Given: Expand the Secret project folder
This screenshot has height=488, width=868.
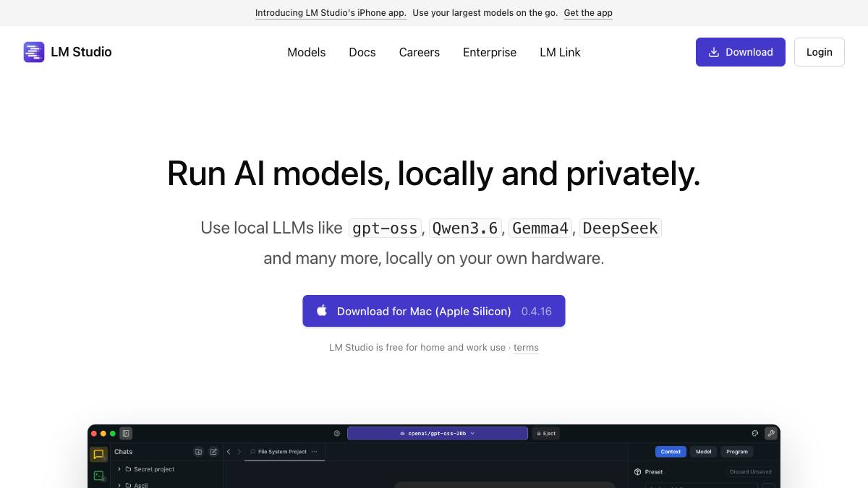Looking at the screenshot, I should [x=119, y=469].
